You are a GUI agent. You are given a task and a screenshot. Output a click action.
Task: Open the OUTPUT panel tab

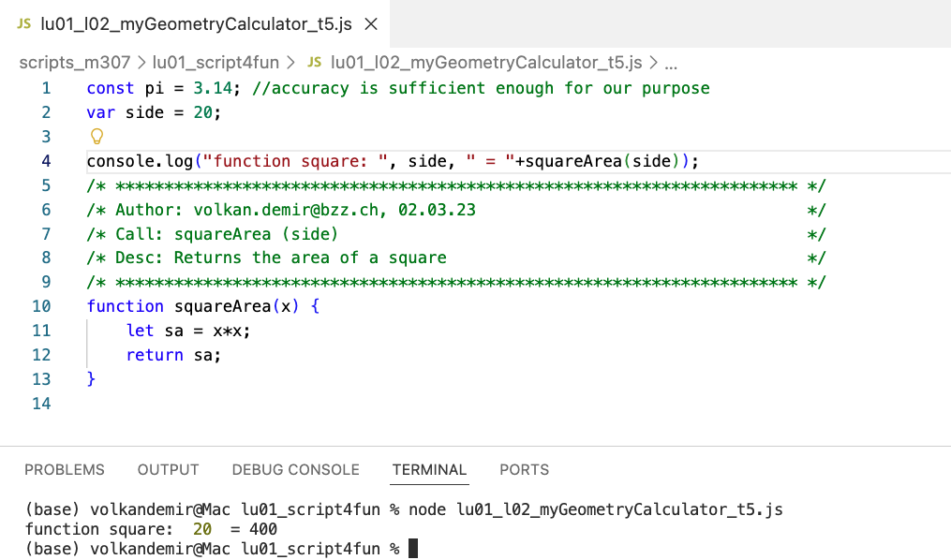point(169,469)
